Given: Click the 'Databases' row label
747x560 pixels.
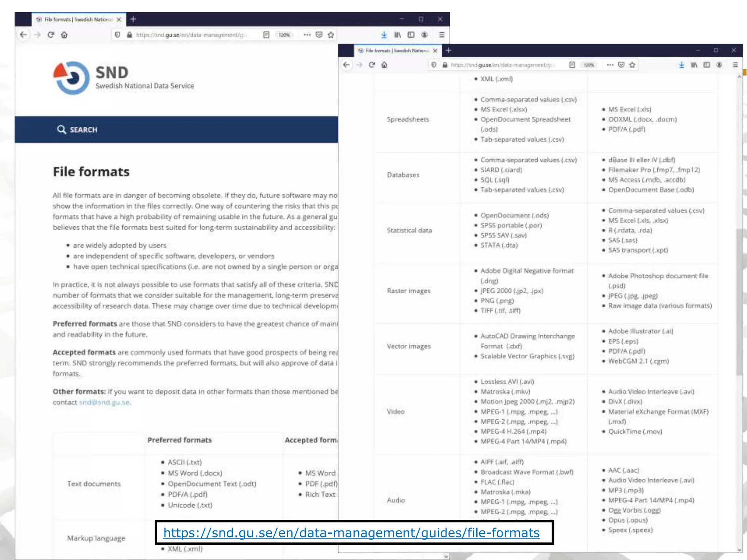Looking at the screenshot, I should (x=403, y=175).
